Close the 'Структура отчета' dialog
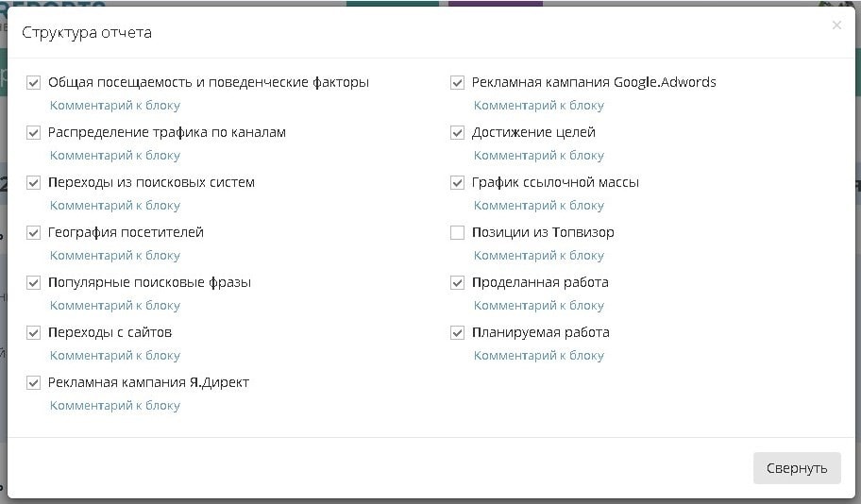 pyautogui.click(x=836, y=25)
